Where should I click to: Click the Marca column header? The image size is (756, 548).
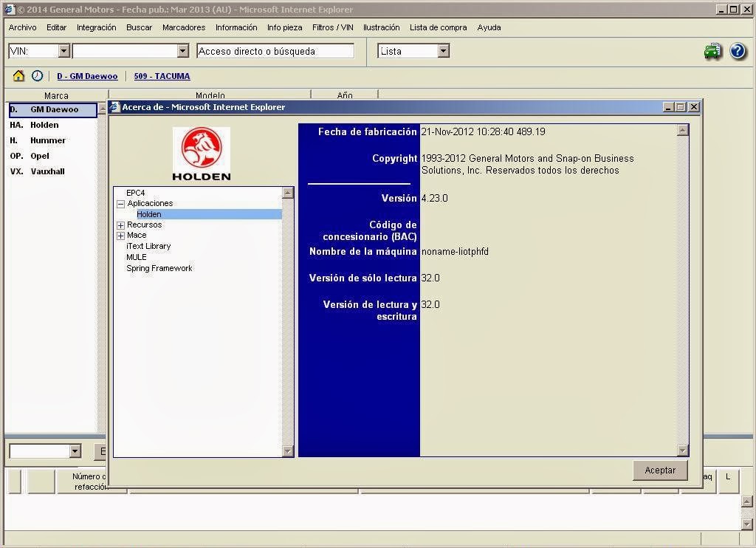[x=56, y=95]
